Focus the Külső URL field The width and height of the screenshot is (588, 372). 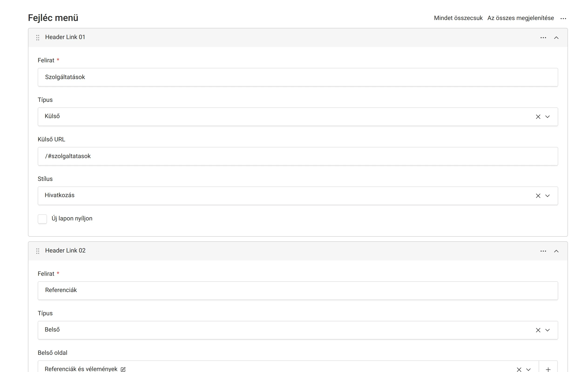298,156
